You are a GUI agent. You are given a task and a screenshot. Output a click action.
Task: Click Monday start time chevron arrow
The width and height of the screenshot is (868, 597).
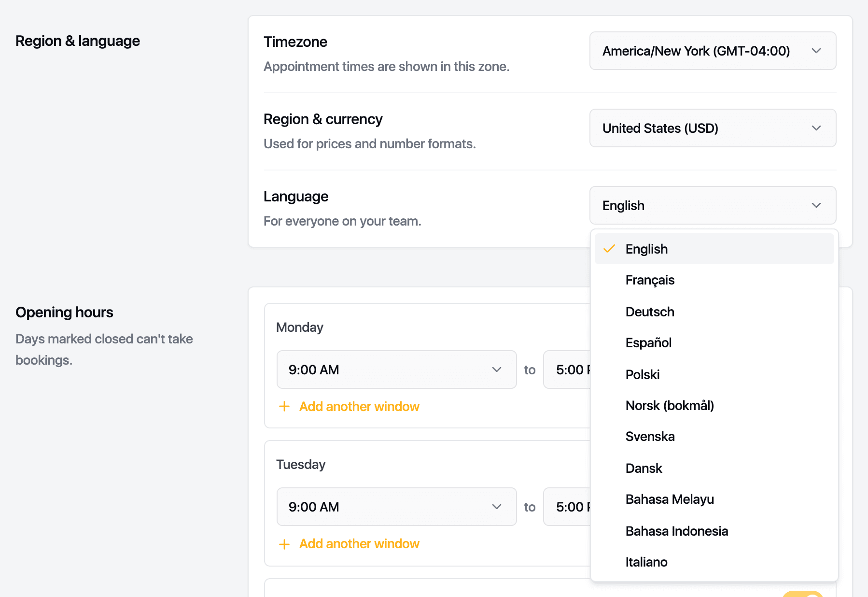click(x=497, y=370)
